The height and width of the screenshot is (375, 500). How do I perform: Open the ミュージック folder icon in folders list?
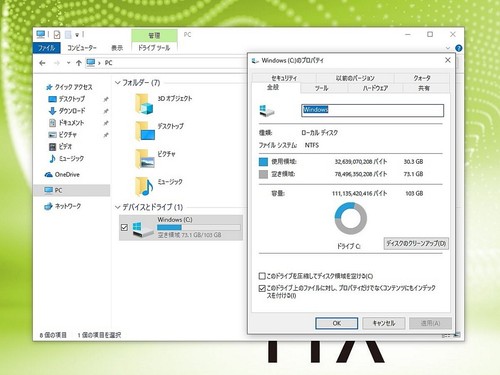(144, 187)
